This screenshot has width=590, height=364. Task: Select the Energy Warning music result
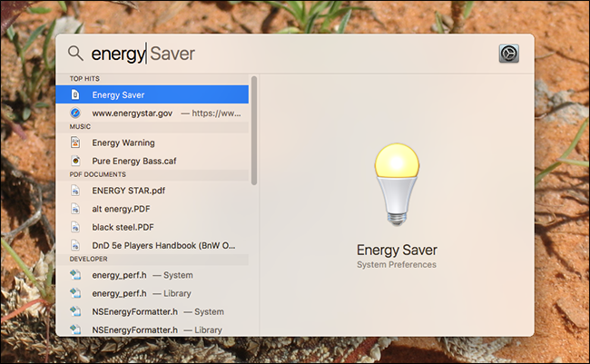point(152,143)
